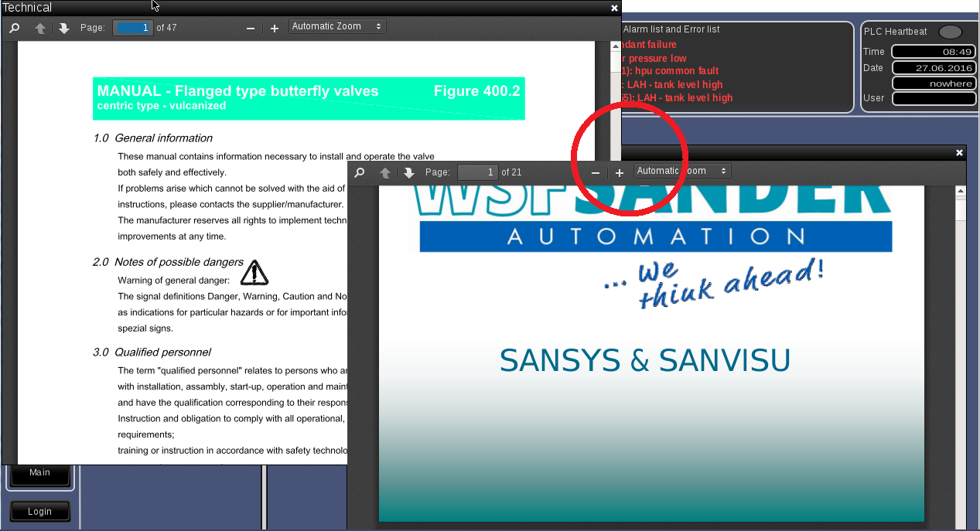Click the page number field showing 47 pages

tap(133, 28)
